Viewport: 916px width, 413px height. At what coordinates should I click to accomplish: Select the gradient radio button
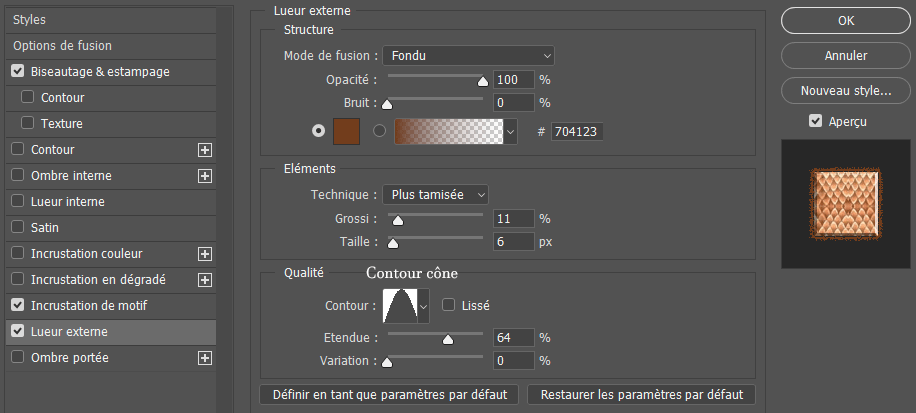coord(379,131)
